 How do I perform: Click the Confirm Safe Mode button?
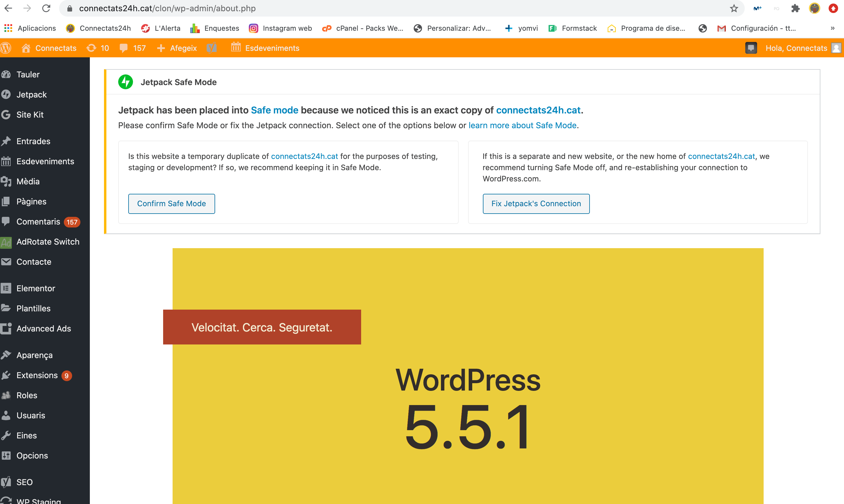tap(171, 204)
